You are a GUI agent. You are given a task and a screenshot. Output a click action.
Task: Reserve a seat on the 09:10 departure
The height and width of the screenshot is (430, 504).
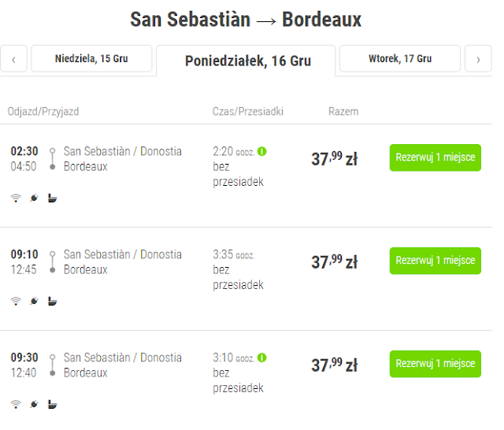click(435, 261)
